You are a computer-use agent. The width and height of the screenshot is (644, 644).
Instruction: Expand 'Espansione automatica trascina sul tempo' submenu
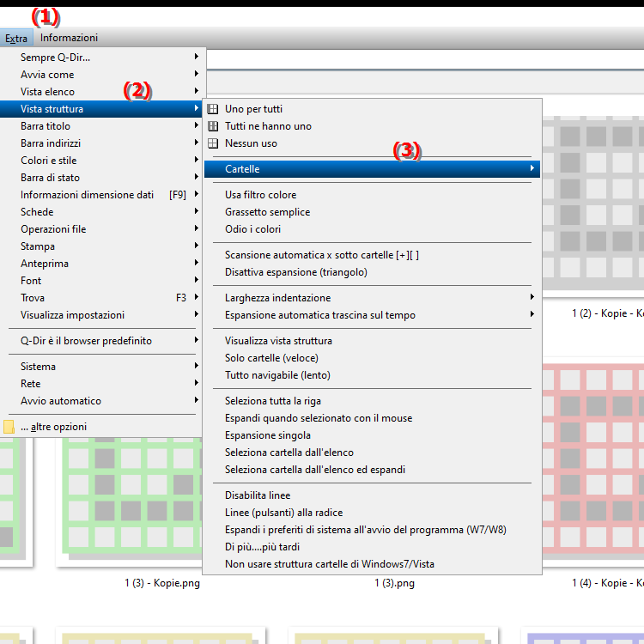[372, 315]
